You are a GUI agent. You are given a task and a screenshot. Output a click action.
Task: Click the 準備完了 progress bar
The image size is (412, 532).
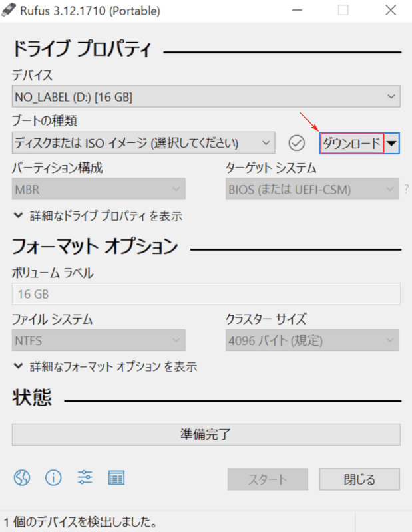(206, 434)
